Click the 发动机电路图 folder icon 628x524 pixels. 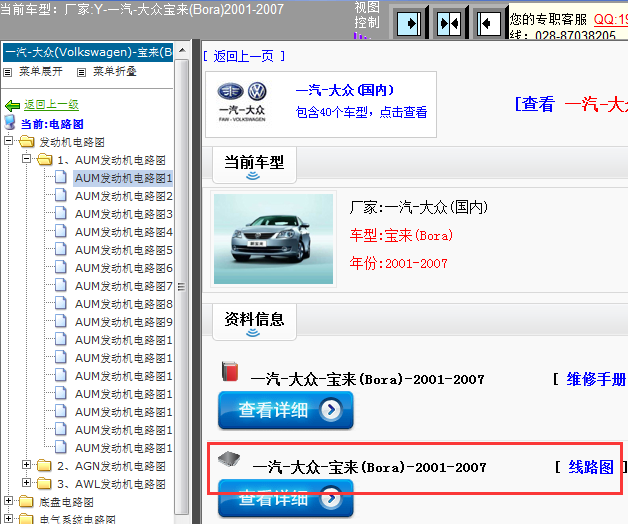tap(27, 141)
